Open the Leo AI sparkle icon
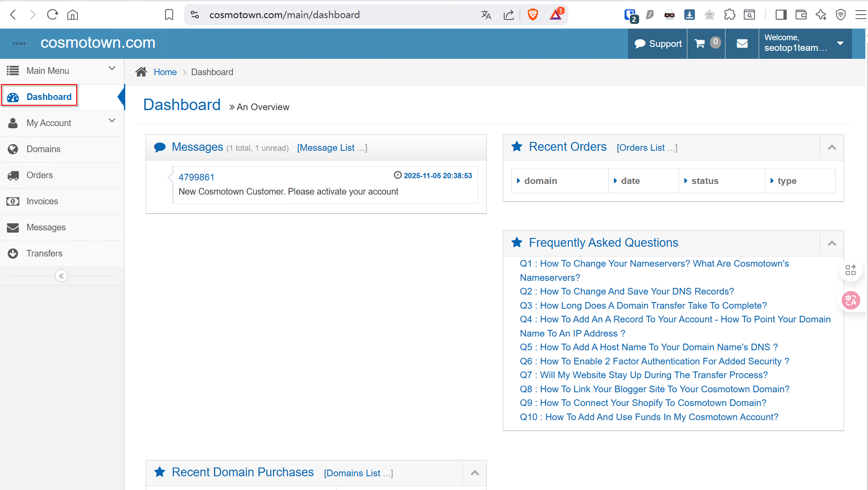The height and width of the screenshot is (490, 868). (821, 15)
